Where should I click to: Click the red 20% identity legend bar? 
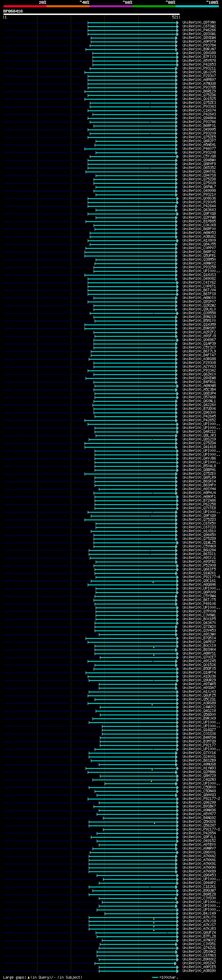(x=25, y=6)
